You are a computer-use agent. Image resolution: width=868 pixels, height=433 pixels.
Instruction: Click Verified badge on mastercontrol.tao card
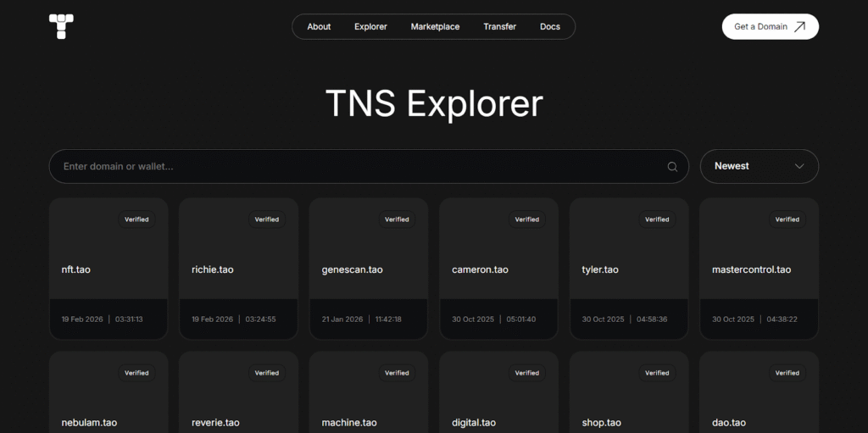787,219
